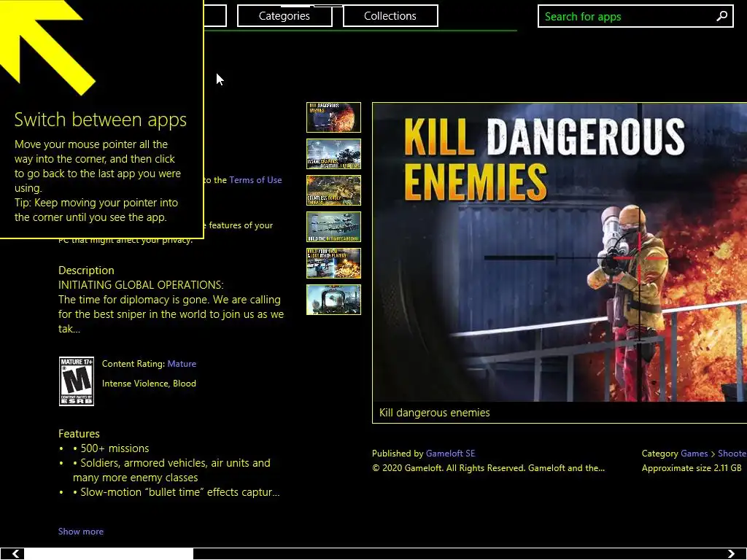The width and height of the screenshot is (747, 560).
Task: Click the 'Soldiers, armored vehicles' bullet
Action: tap(171, 470)
